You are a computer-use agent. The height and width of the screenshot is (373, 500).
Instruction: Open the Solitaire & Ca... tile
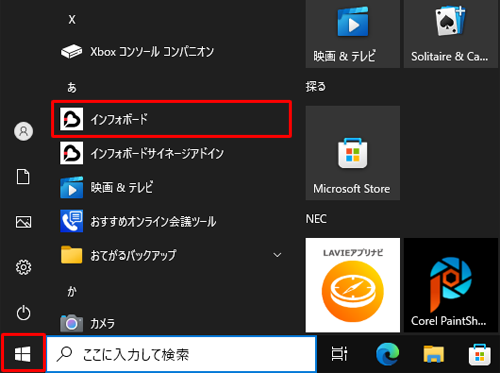click(451, 34)
